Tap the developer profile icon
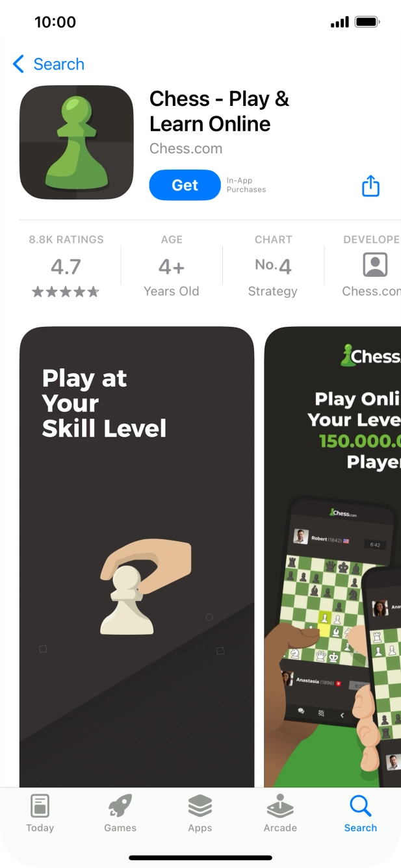The image size is (401, 868). (x=375, y=265)
